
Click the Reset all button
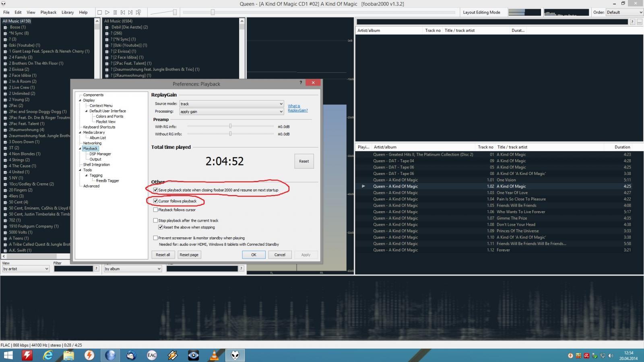click(163, 255)
